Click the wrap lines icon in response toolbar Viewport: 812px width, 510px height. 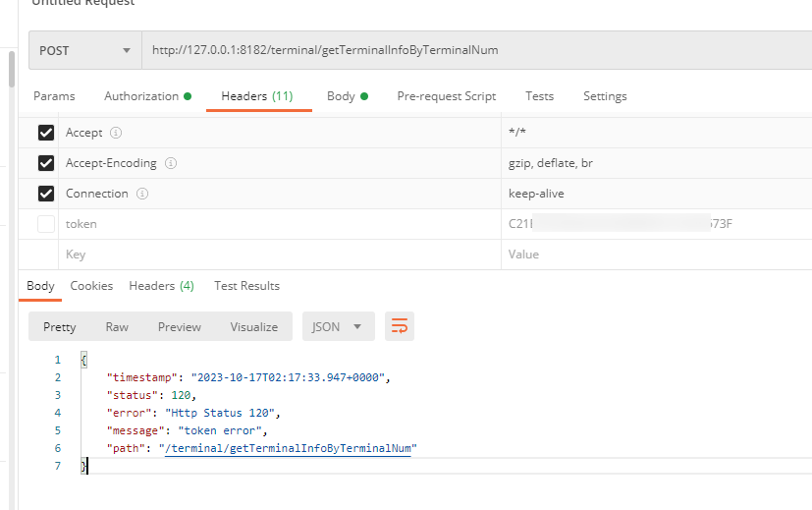tap(399, 327)
